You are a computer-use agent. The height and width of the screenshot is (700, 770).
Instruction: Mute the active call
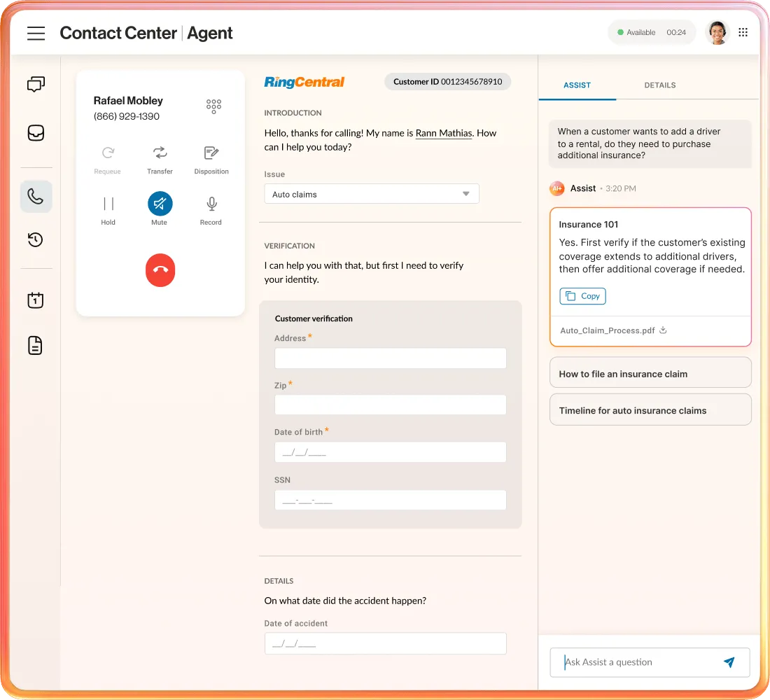160,204
